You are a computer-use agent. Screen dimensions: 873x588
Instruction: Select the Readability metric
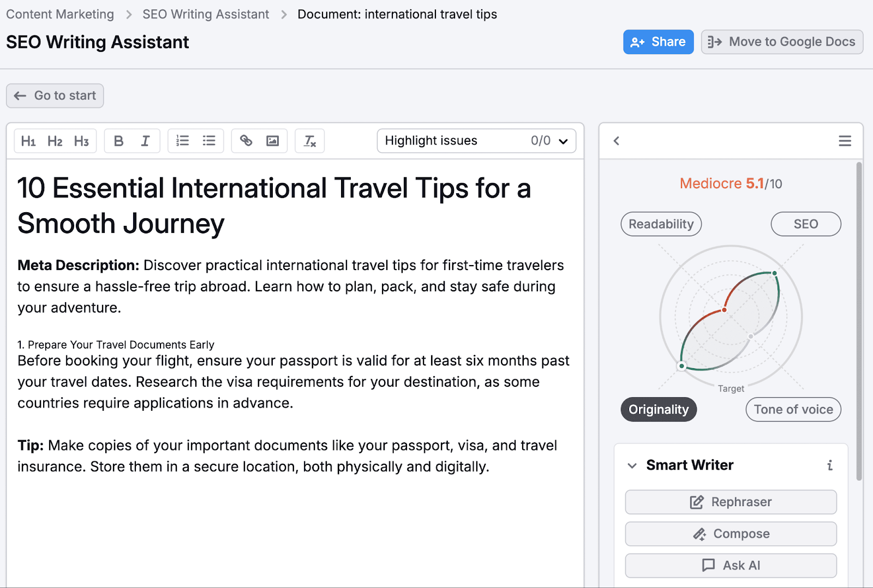click(661, 224)
